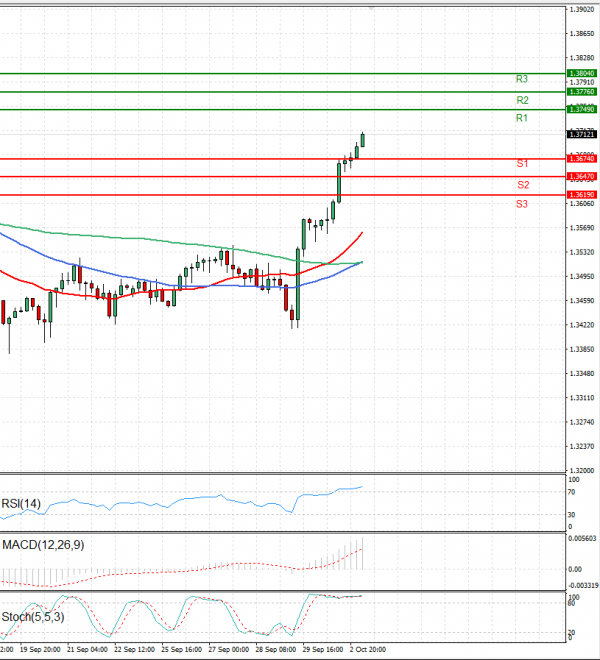Select the current price 1.37121 tag

pyautogui.click(x=581, y=135)
